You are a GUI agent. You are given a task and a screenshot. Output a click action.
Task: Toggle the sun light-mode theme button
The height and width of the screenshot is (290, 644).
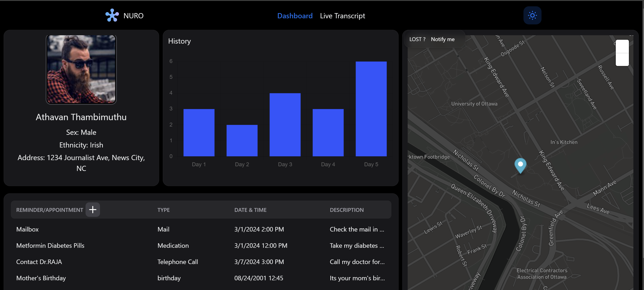tap(532, 16)
